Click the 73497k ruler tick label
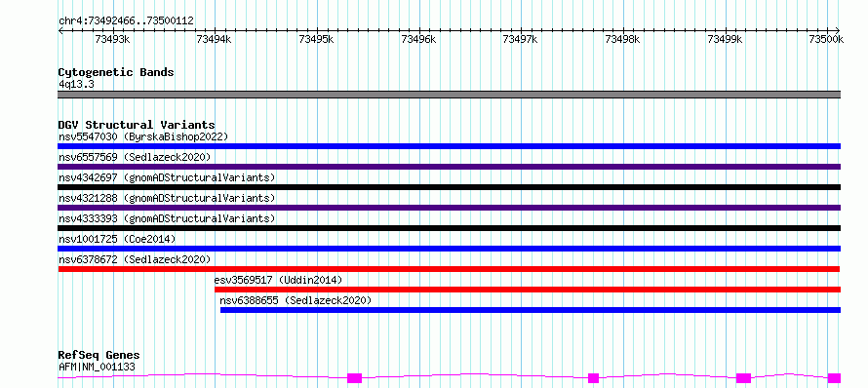This screenshot has height=388, width=868. tap(521, 39)
